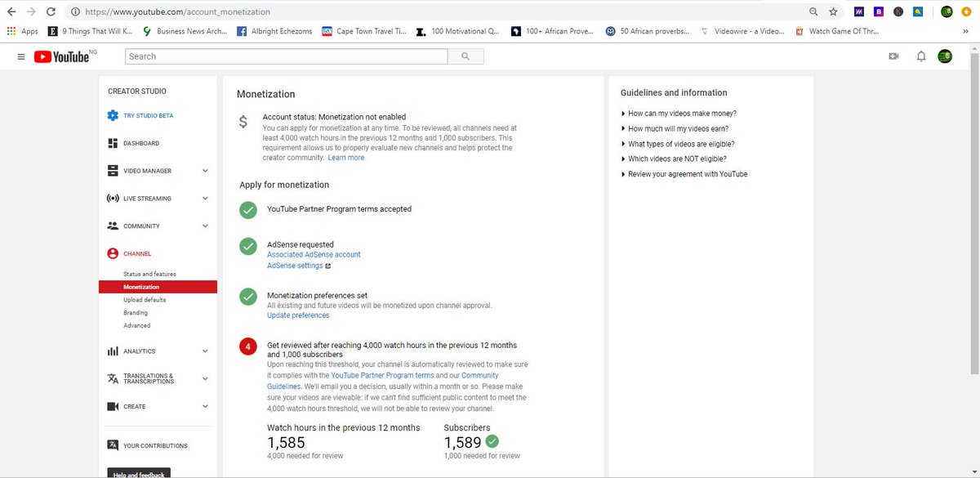Open the Cape Town Travel Ti... bookmark

(364, 31)
